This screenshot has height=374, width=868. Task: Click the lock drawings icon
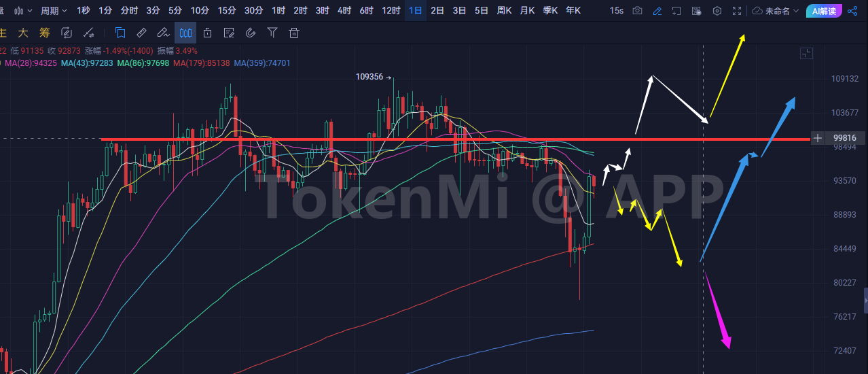click(x=207, y=33)
